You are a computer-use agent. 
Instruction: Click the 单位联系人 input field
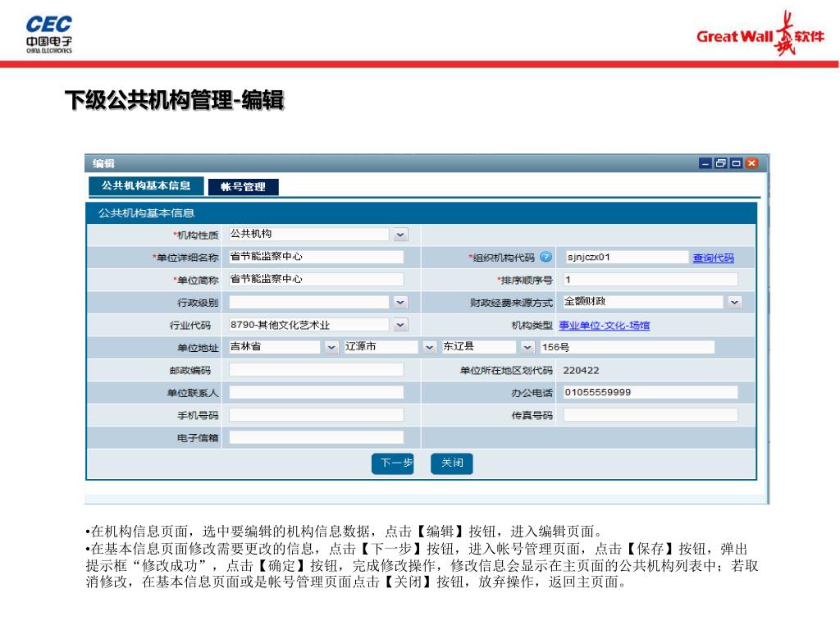[316, 392]
